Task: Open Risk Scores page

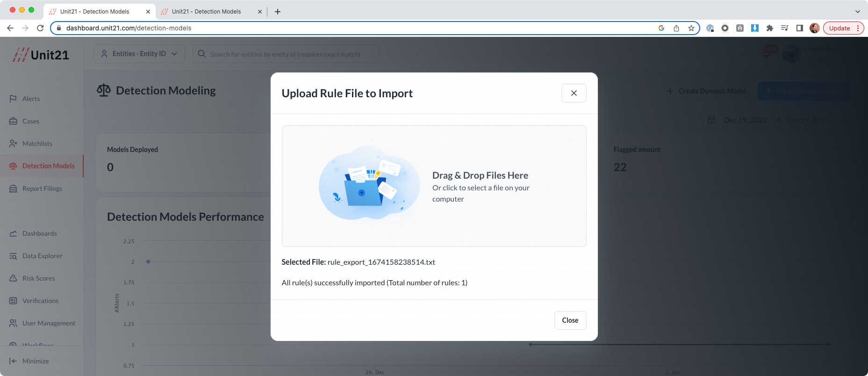Action: click(39, 278)
